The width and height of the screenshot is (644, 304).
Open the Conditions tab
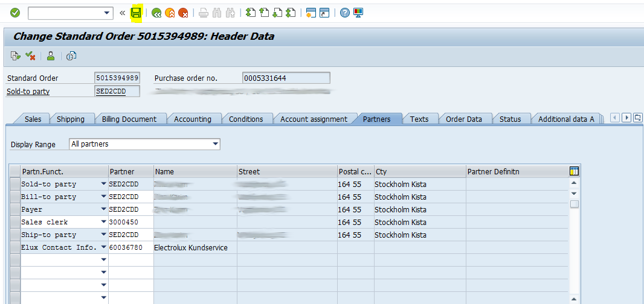(246, 119)
